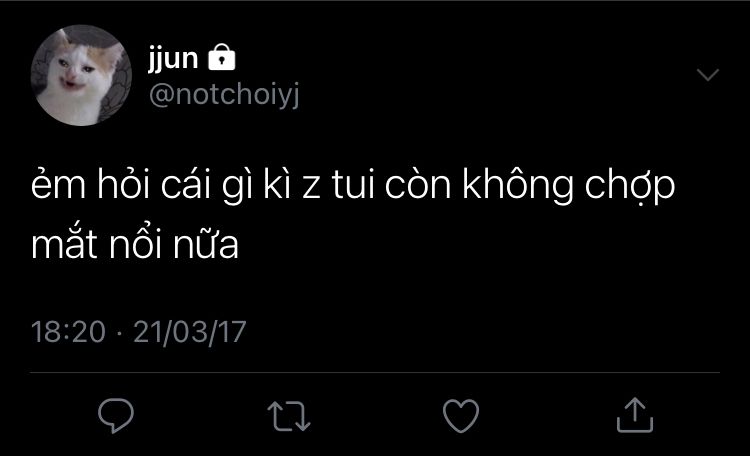Open the crying cat profile picture

[x=81, y=75]
